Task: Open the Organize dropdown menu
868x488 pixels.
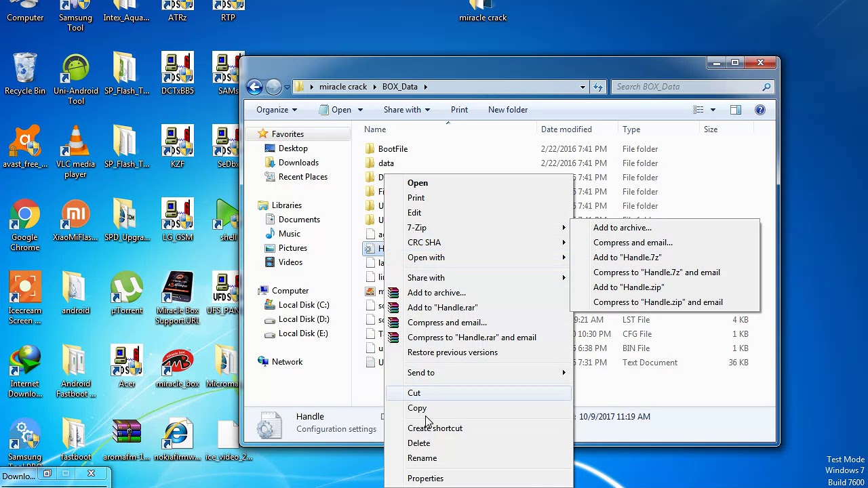Action: [276, 110]
